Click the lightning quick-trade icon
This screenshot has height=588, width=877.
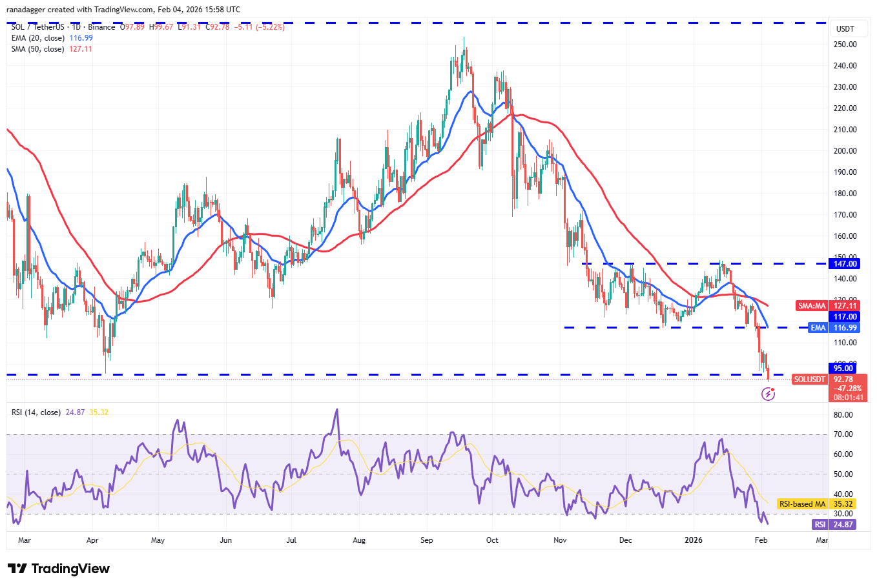(769, 394)
